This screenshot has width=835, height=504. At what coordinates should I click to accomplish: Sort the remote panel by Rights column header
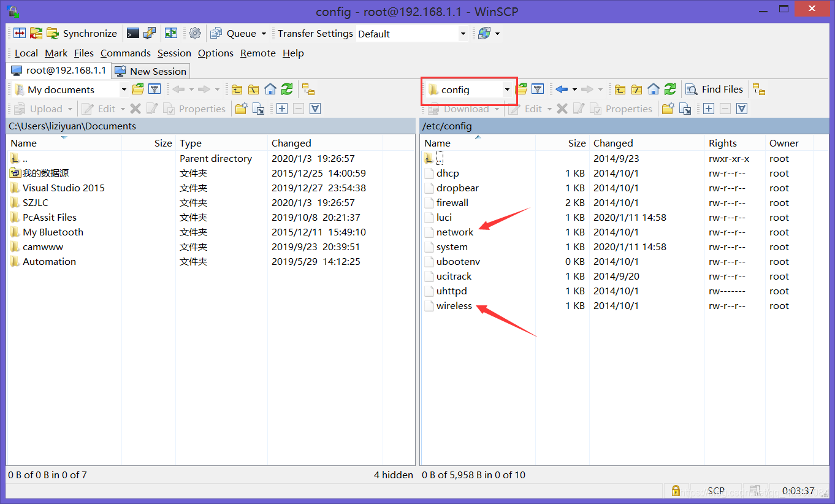coord(736,143)
